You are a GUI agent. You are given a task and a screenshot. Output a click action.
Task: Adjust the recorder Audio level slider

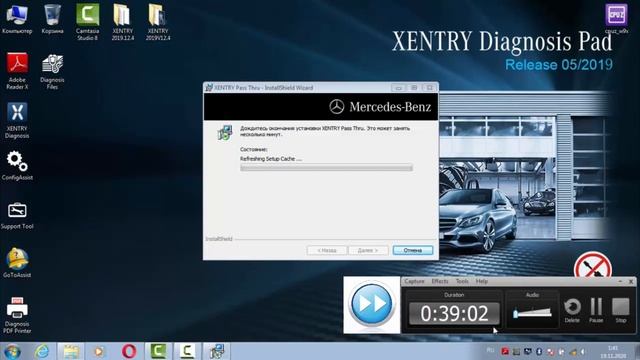(532, 313)
